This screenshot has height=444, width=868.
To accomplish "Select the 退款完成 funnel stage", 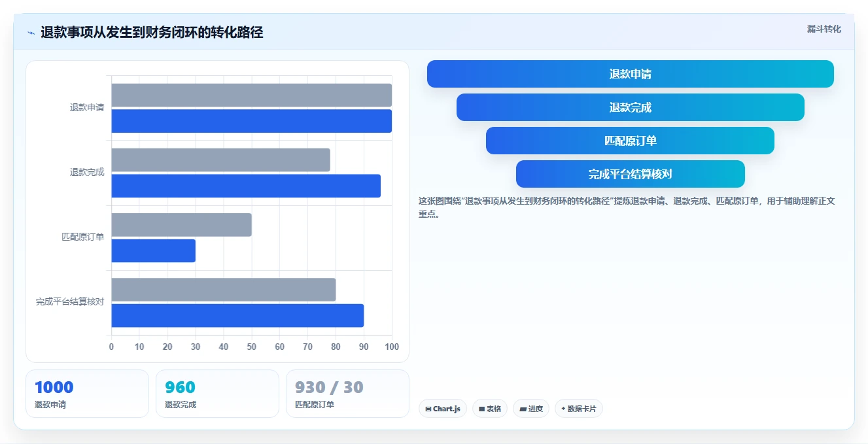I will [x=630, y=107].
